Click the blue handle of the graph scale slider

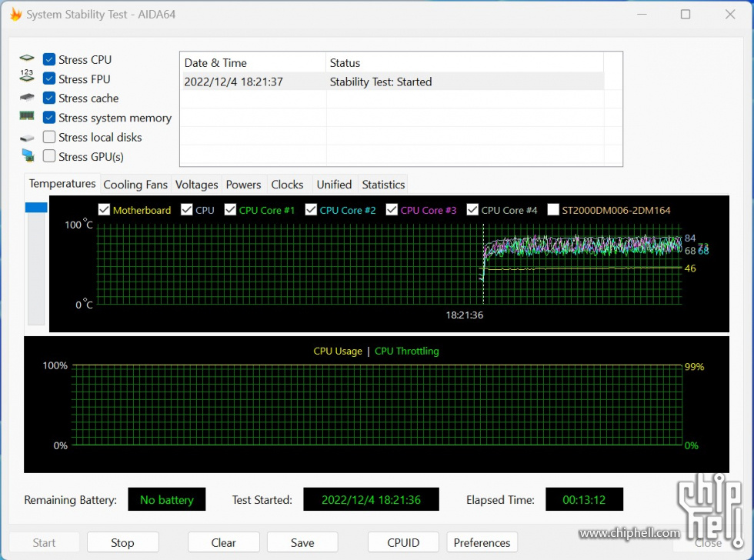pos(36,207)
